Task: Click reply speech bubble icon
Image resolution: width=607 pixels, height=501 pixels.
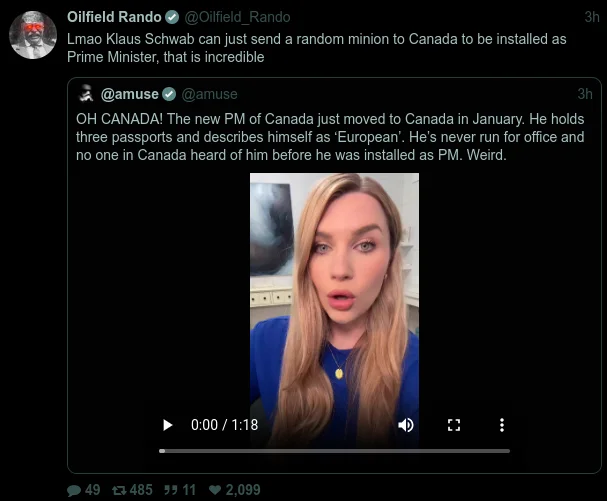Action: (x=74, y=490)
